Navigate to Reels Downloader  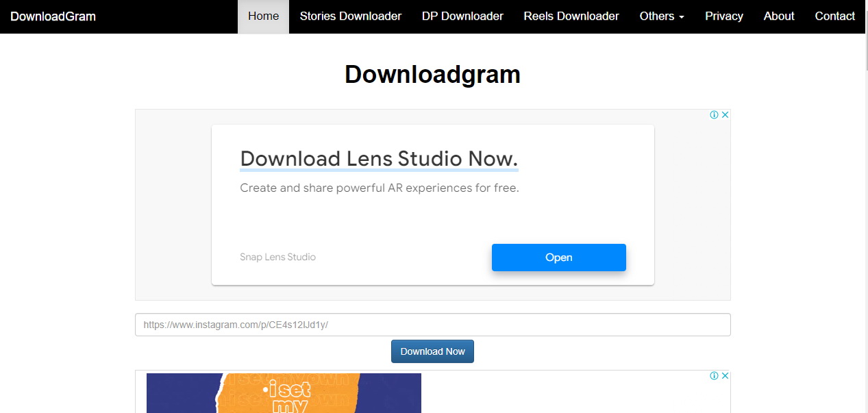[x=571, y=16]
